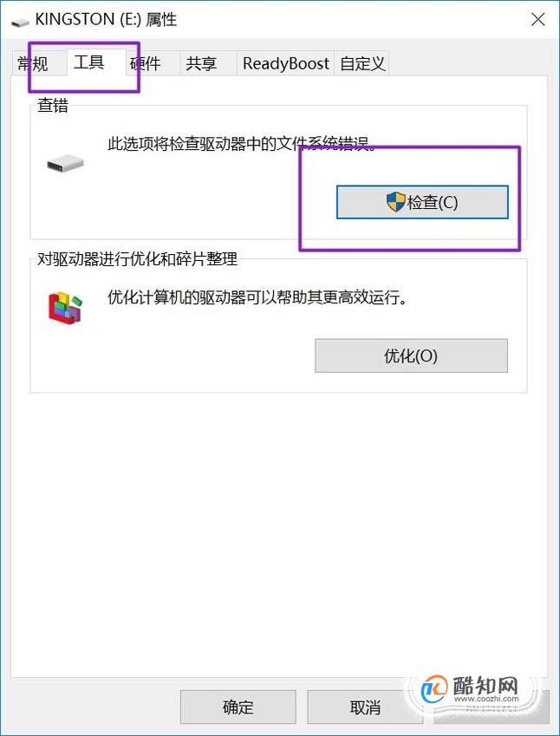Click the drive icon in the title bar
Screen dimensions: 560x736
(20, 23)
